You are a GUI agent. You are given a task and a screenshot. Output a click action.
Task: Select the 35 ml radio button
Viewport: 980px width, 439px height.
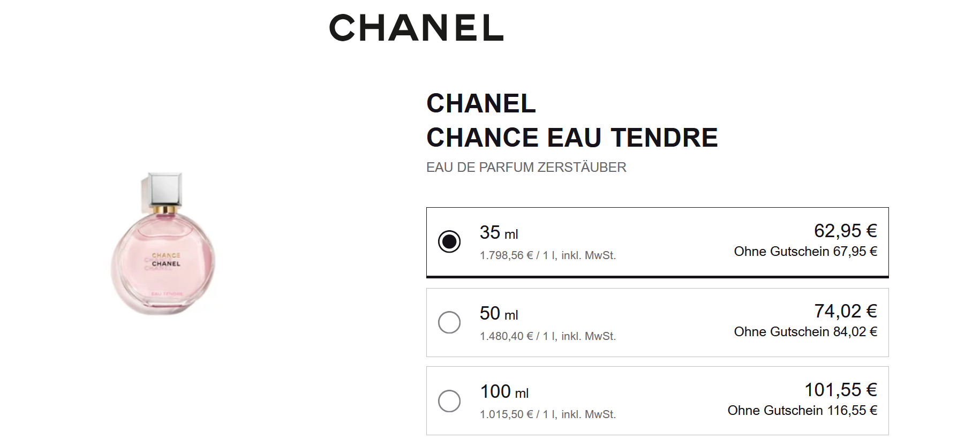(449, 241)
